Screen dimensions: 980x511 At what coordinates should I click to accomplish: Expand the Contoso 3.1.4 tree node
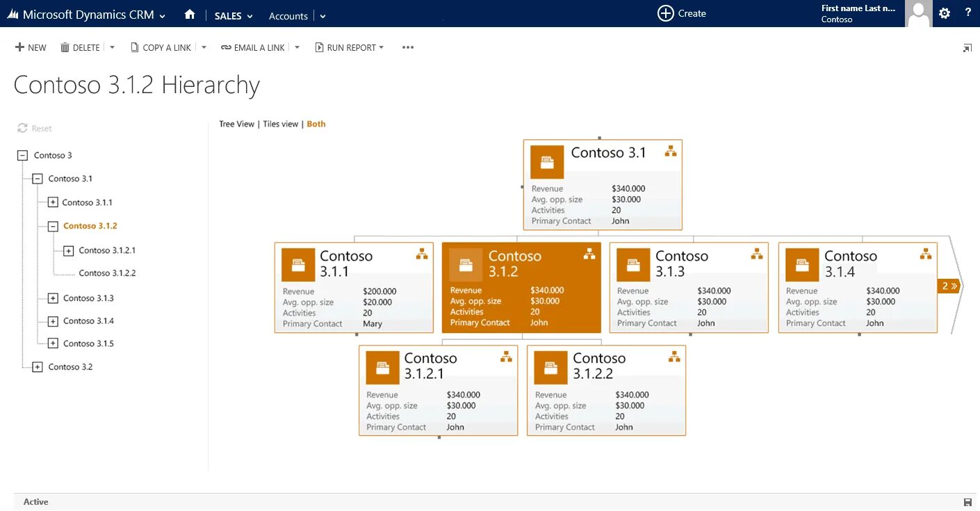coord(53,321)
